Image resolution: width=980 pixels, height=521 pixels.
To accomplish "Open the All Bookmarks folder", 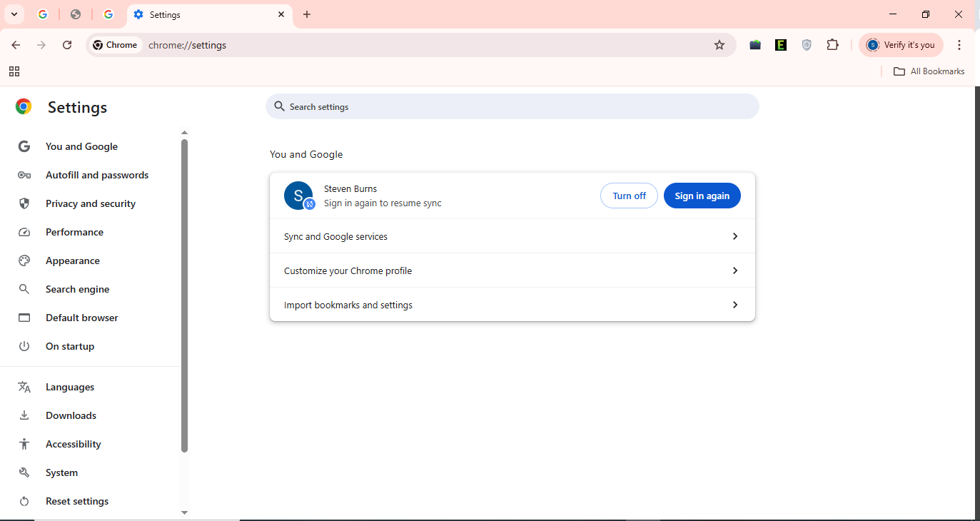I will point(929,71).
